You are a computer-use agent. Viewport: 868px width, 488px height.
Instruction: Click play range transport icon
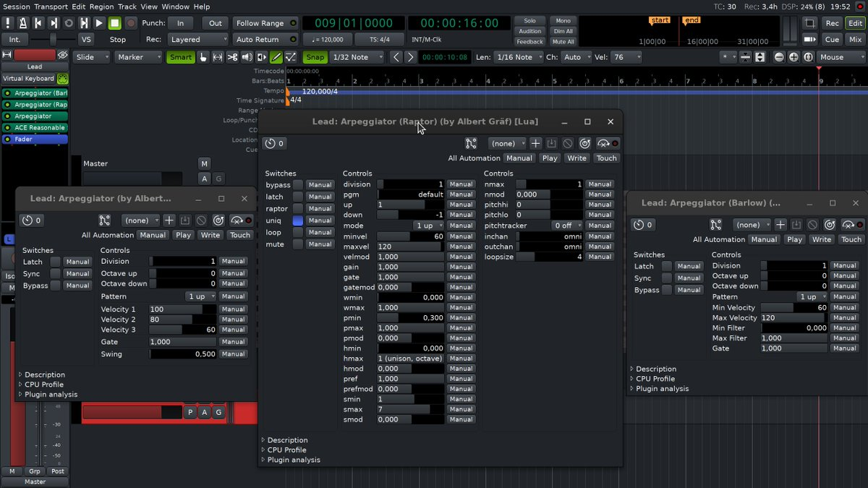coord(84,23)
